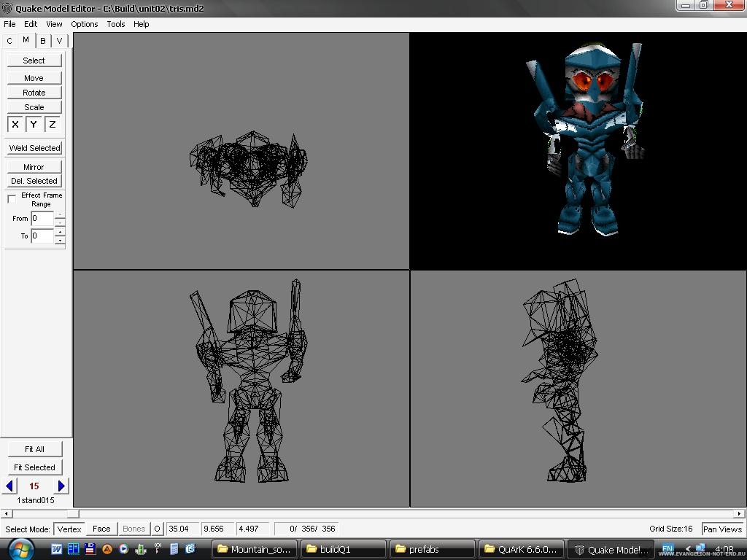Go to the previous animation frame arrow
747x560 pixels.
[9, 486]
